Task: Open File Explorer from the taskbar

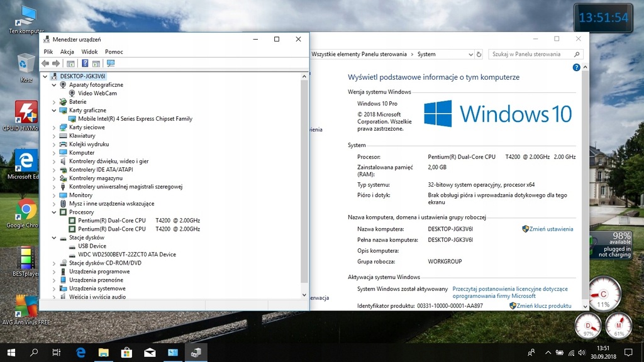Action: [104, 352]
